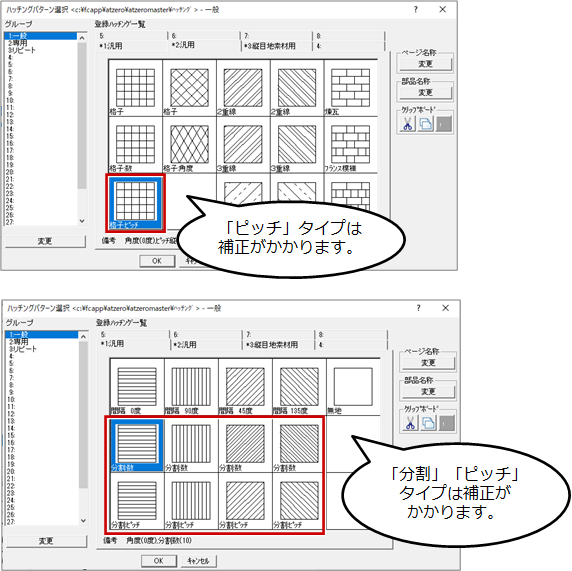Select the 間隔 90度 vertical line pattern
Viewport: 572px width, 571px height.
[x=191, y=388]
